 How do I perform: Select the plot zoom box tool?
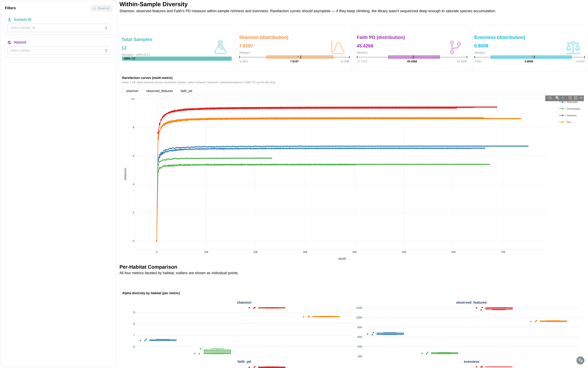pyautogui.click(x=557, y=98)
